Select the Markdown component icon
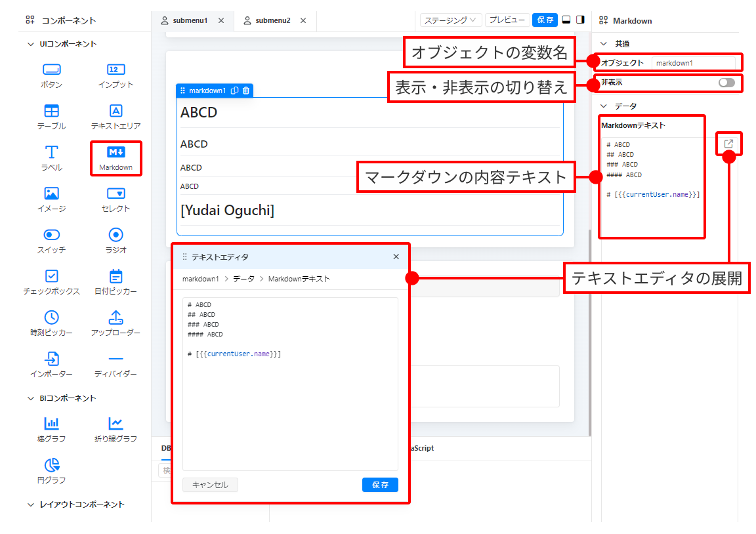756x534 pixels. point(115,152)
